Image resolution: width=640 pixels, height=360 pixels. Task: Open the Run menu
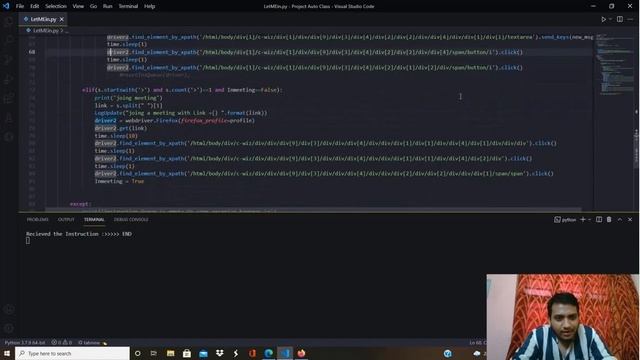(108, 6)
